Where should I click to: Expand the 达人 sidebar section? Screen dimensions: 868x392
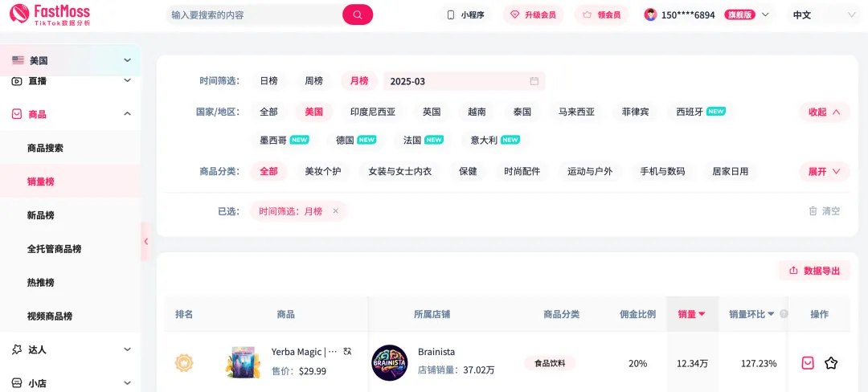tap(127, 349)
